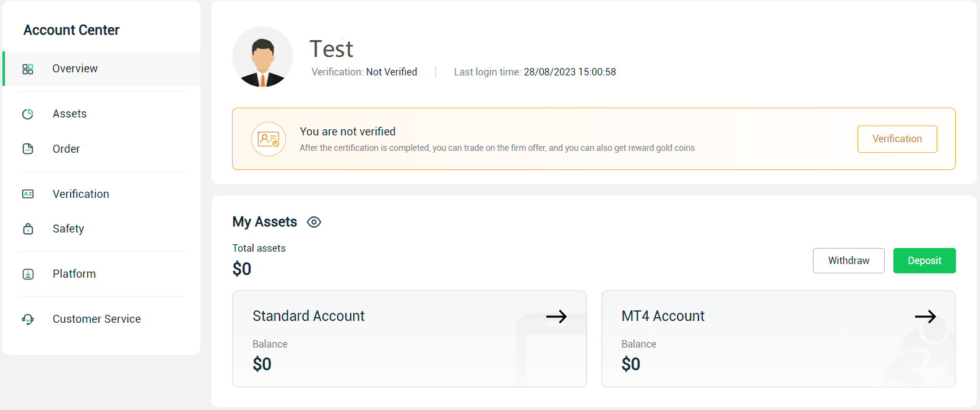Click the Withdraw button
980x410 pixels.
point(848,260)
